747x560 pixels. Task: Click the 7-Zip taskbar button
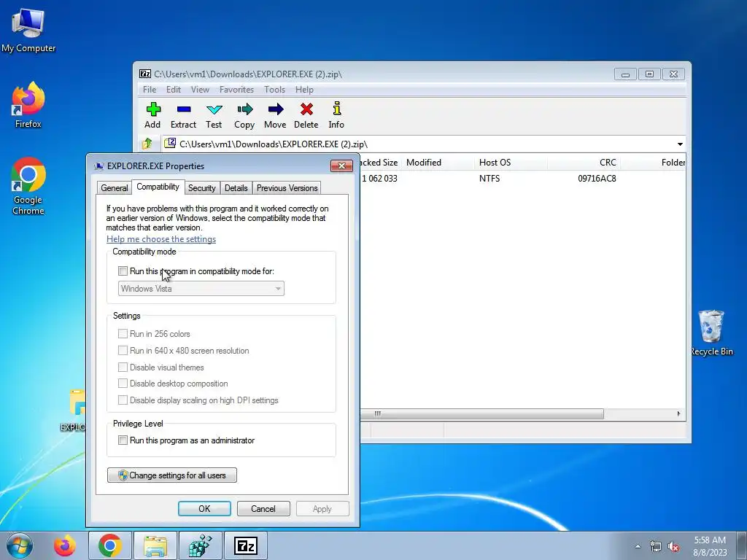click(246, 545)
